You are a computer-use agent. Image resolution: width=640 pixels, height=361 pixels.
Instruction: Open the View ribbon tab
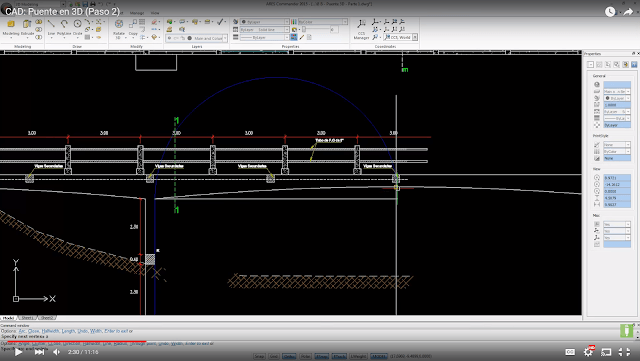click(x=155, y=13)
